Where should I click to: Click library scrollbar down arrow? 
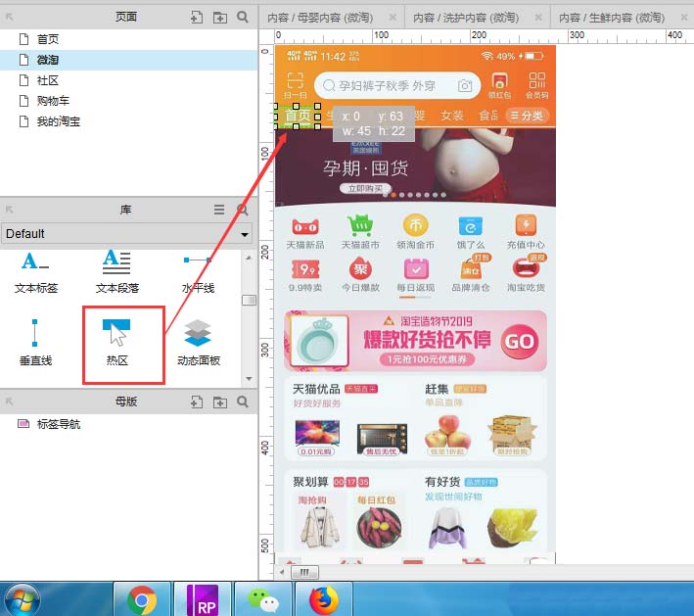(249, 379)
